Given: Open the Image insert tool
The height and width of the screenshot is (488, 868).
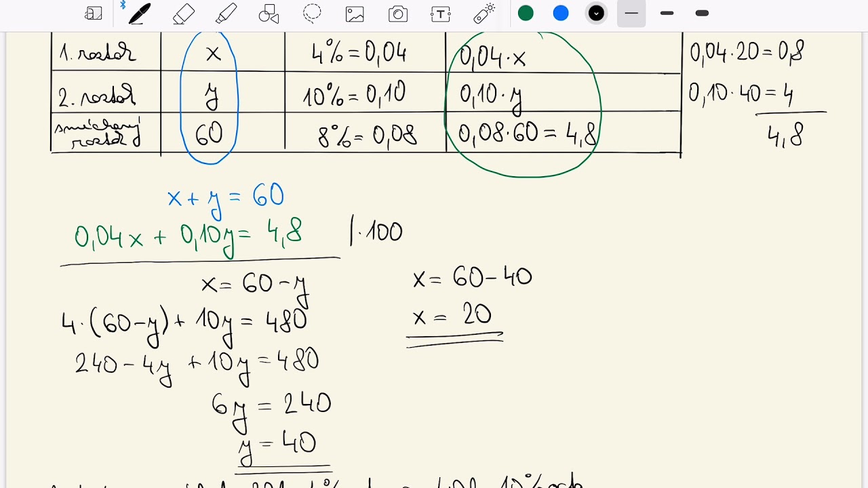Looking at the screenshot, I should (x=355, y=14).
